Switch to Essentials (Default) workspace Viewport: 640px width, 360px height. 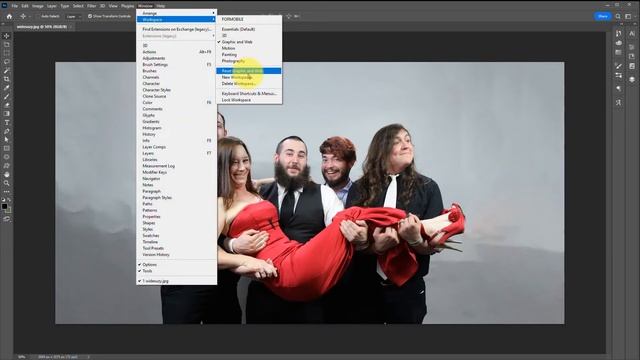click(249, 29)
